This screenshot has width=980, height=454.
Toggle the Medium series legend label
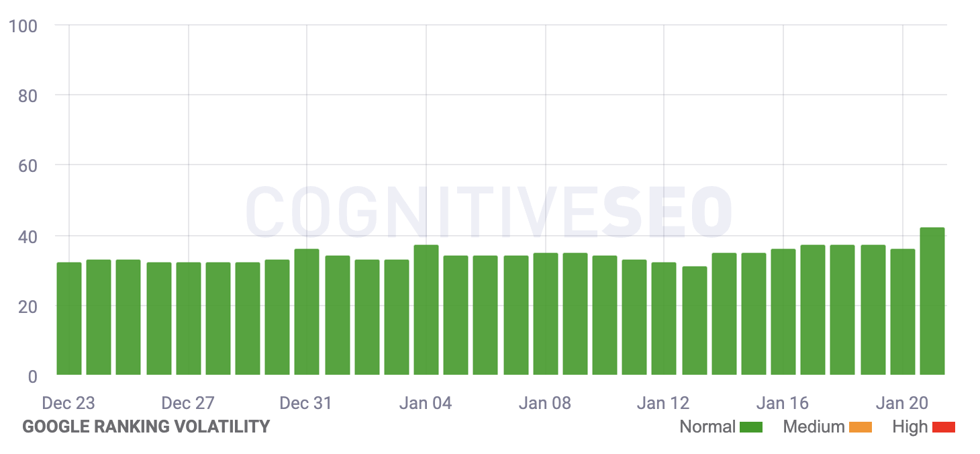point(814,426)
